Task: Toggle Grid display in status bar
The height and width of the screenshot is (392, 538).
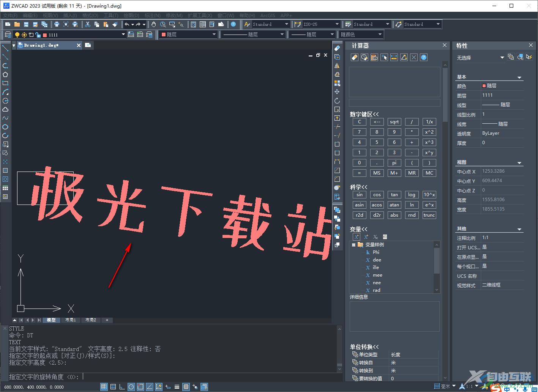Action: [113, 387]
